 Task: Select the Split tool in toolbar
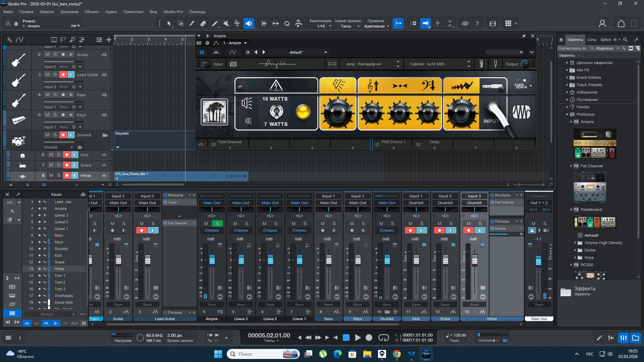tap(192, 23)
